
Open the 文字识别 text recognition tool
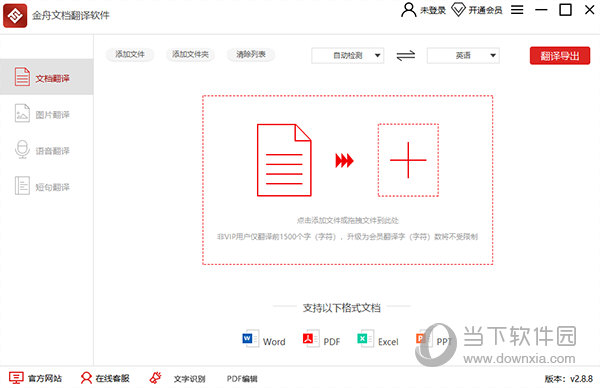tap(189, 379)
